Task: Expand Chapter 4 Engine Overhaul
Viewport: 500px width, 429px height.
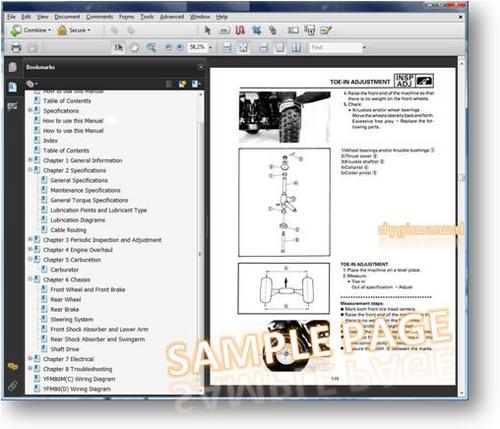Action: [x=30, y=249]
